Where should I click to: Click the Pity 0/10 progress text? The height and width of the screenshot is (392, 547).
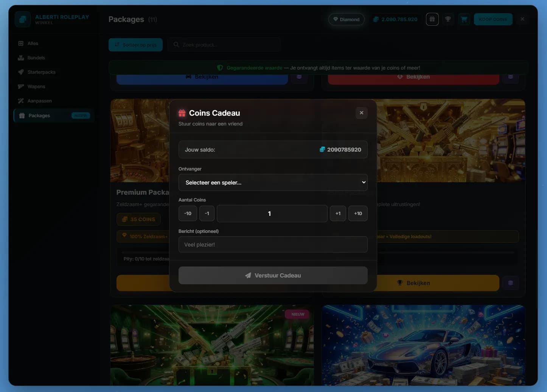[x=146, y=259]
